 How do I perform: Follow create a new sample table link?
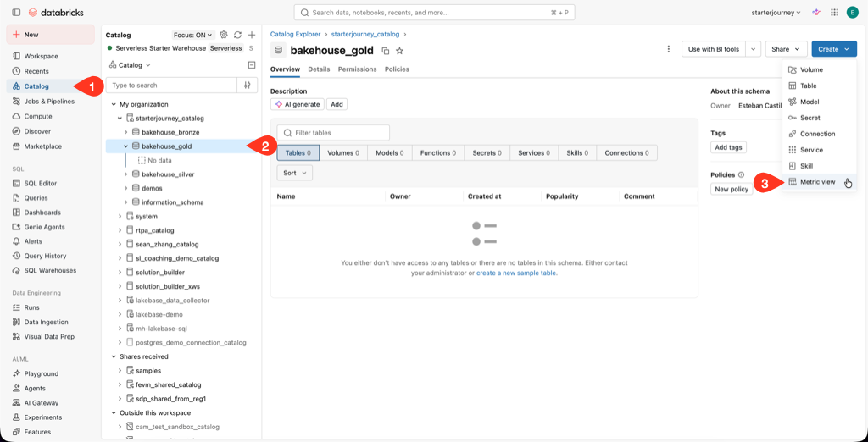tap(516, 273)
